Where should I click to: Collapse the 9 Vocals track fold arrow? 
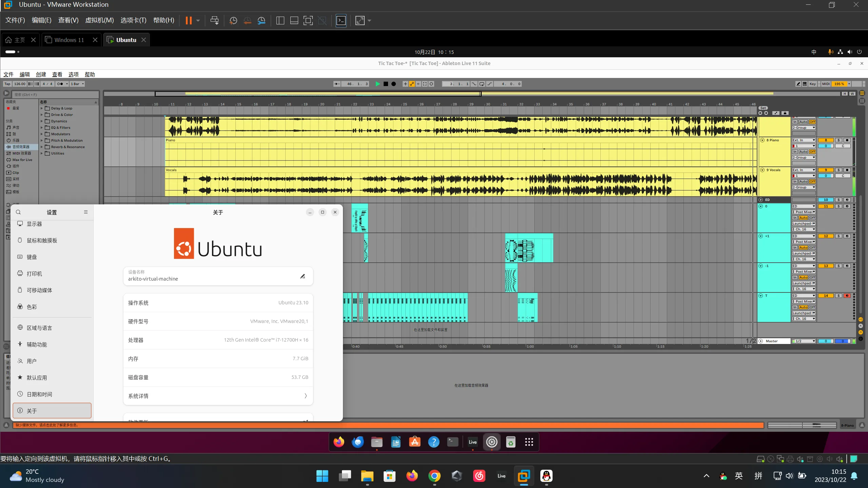763,170
